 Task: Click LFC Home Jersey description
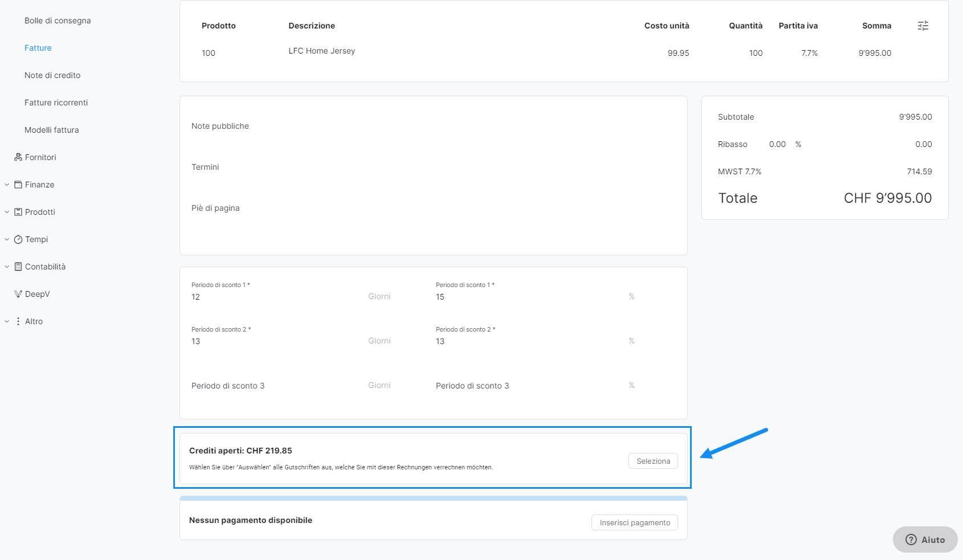click(x=321, y=51)
